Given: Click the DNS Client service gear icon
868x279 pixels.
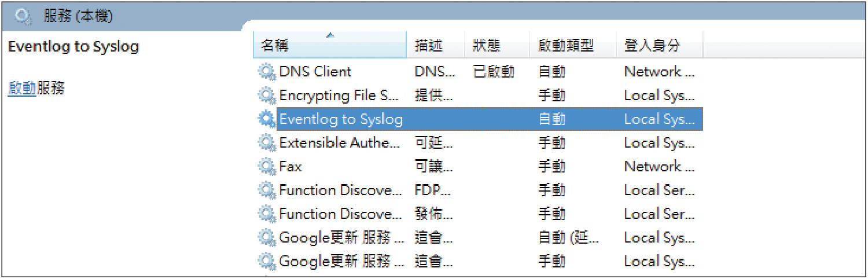Looking at the screenshot, I should [x=266, y=72].
